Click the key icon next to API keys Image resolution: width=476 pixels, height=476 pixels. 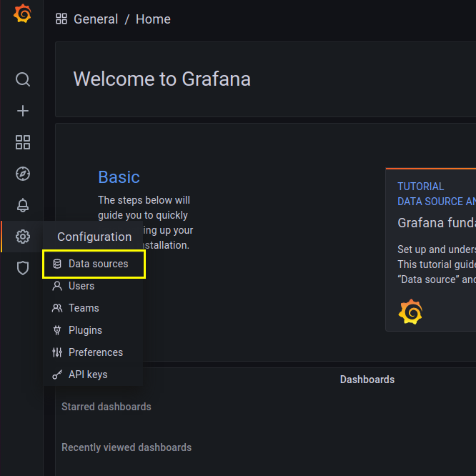57,375
